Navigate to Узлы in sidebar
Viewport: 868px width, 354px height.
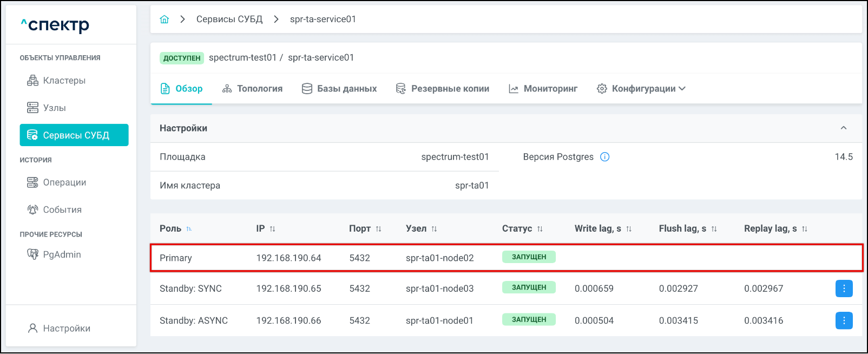pyautogui.click(x=54, y=108)
